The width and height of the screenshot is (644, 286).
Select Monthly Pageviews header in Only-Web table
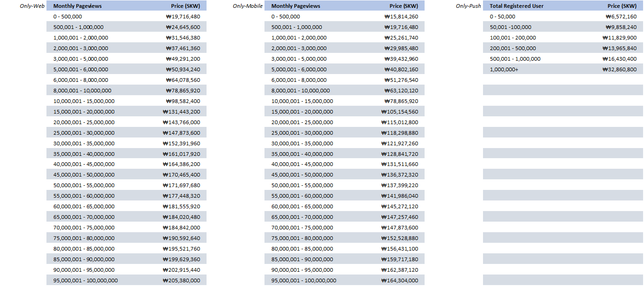coord(77,6)
